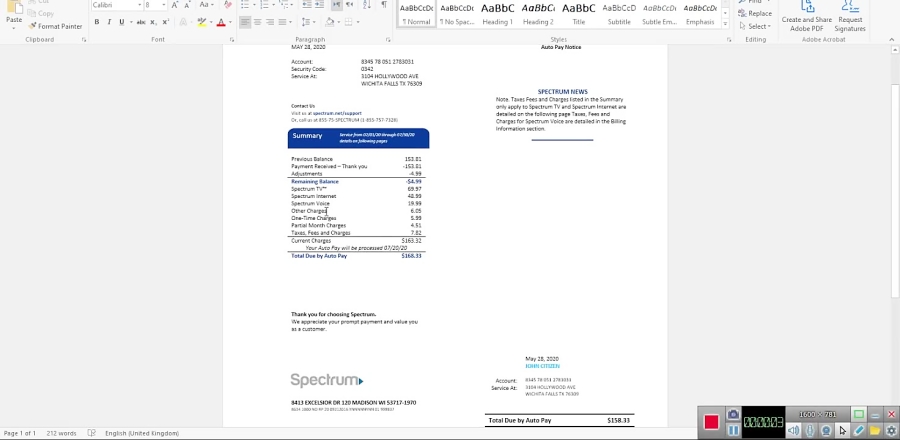Toggle left alignment button
This screenshot has height=440, width=900.
[x=245, y=22]
